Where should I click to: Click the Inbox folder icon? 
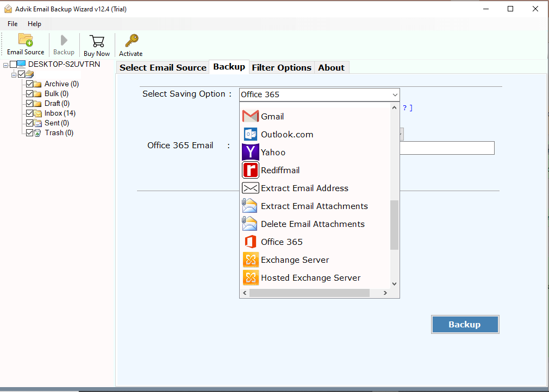pos(38,113)
